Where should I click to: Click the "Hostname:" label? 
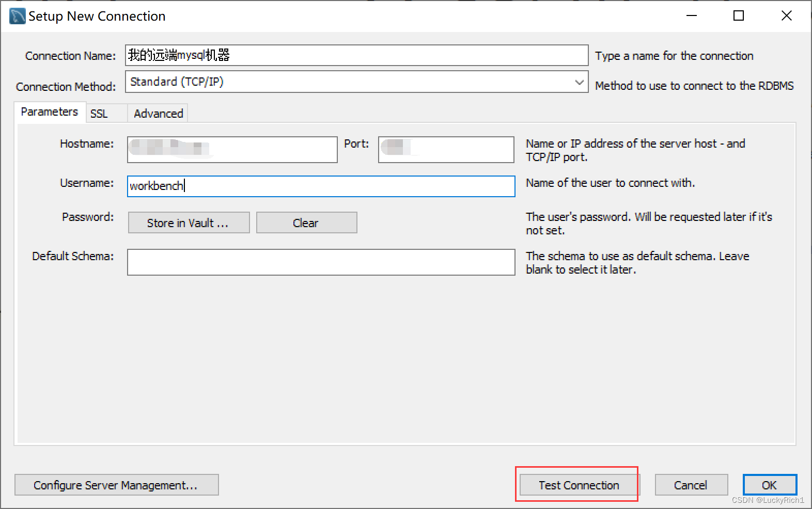click(x=86, y=144)
